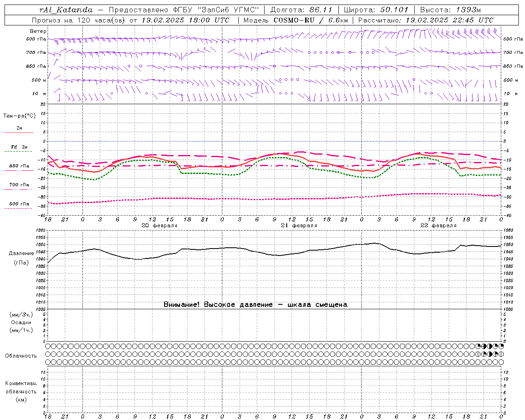The image size is (525, 420).
Task: Click the 500 м wind level label on left
Action: (x=39, y=80)
